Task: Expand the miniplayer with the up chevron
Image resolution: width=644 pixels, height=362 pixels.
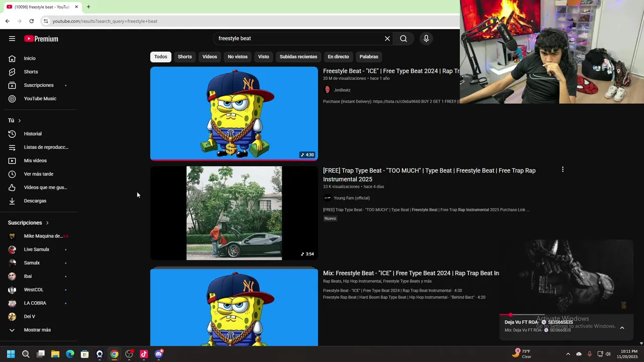Action: [x=622, y=328]
